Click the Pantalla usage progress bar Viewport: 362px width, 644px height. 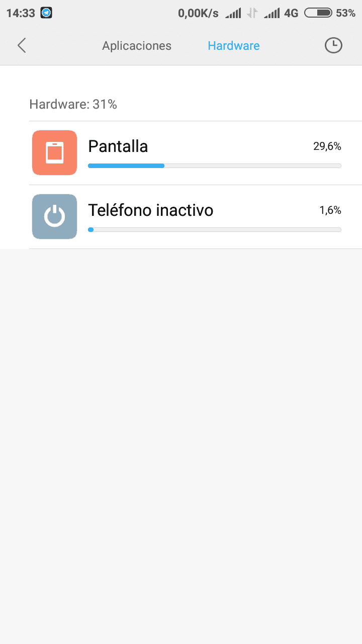tap(215, 166)
